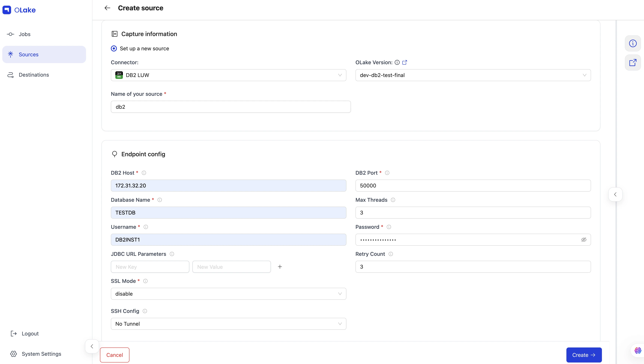Image resolution: width=644 pixels, height=364 pixels.
Task: Open the info panel icon on the right edge
Action: (633, 43)
